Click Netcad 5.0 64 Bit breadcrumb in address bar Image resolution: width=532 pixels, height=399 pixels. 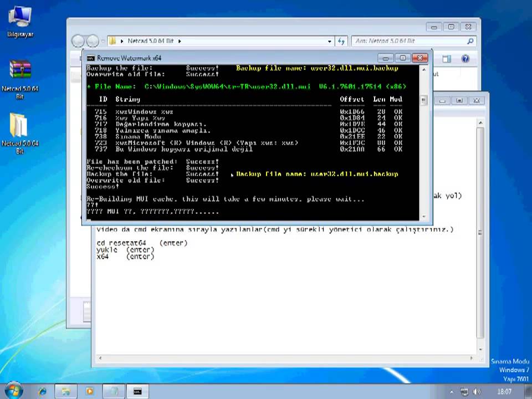[x=150, y=41]
